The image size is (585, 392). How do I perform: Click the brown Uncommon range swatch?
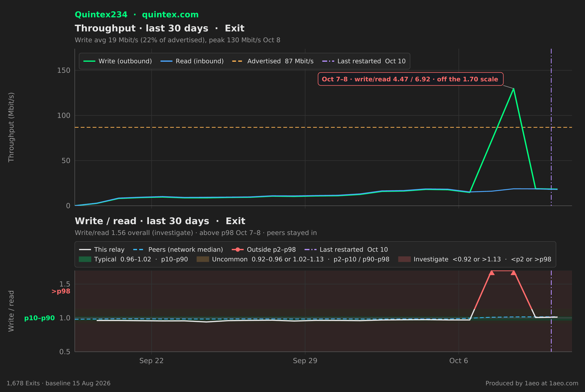[203, 259]
